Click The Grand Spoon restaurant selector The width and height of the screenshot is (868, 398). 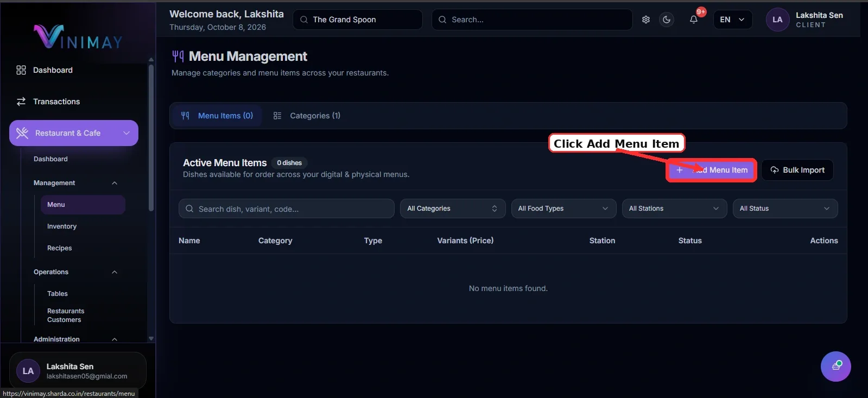(x=358, y=20)
